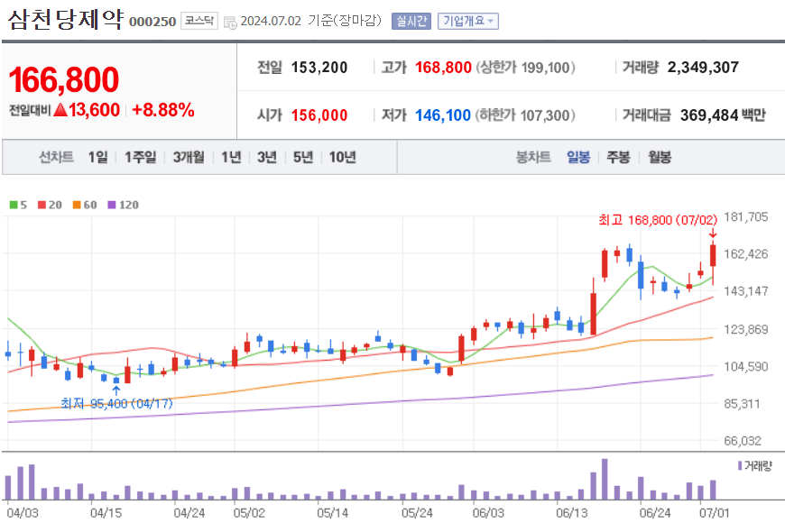Click the 07/01 date axis label
The image size is (785, 532).
(x=715, y=513)
